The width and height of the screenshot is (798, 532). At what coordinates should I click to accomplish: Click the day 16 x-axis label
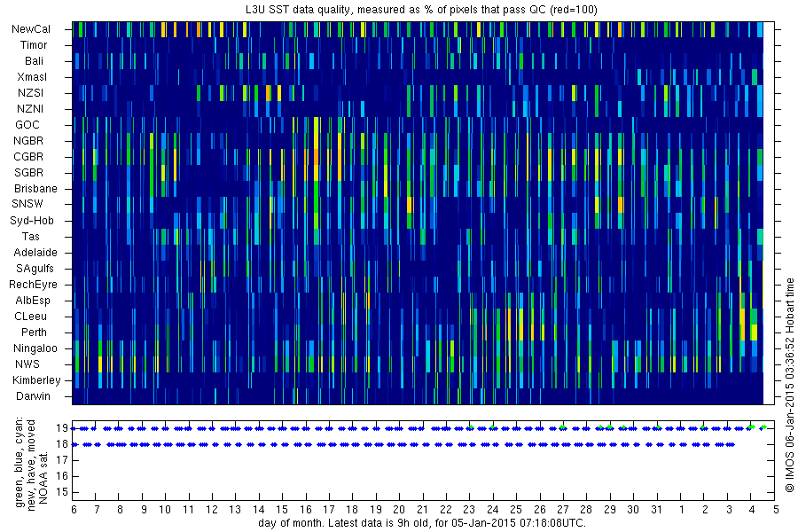[x=305, y=509]
